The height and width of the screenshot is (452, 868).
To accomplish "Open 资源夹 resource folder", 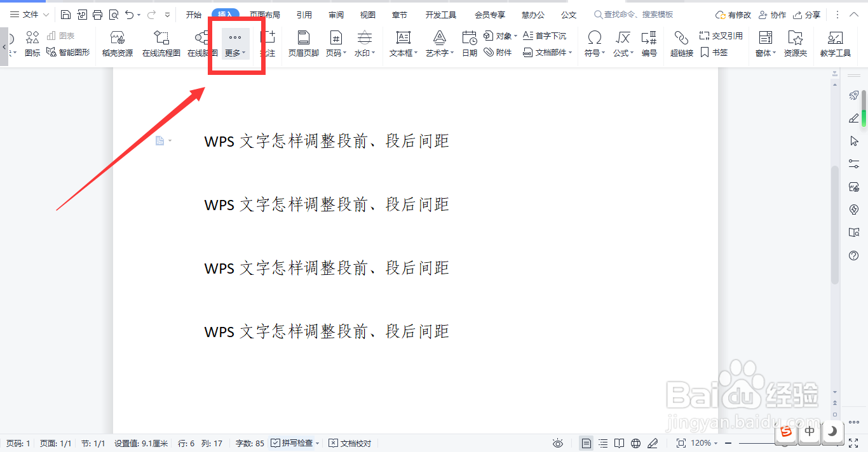I will tap(796, 44).
